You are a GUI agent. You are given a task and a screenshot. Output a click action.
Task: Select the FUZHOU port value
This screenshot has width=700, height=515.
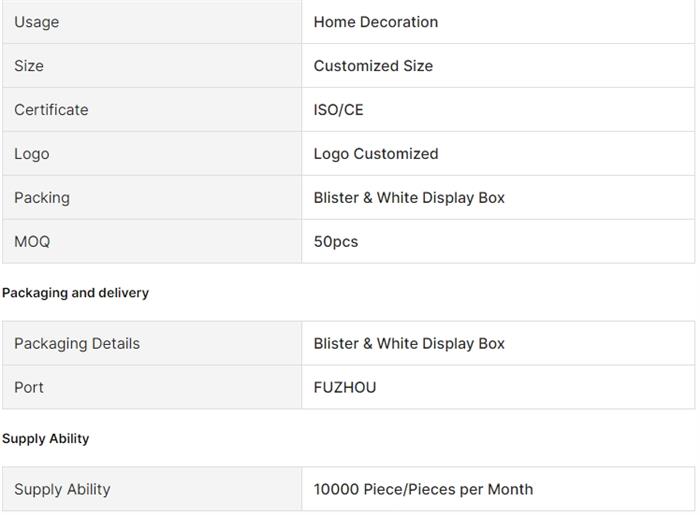pyautogui.click(x=345, y=388)
